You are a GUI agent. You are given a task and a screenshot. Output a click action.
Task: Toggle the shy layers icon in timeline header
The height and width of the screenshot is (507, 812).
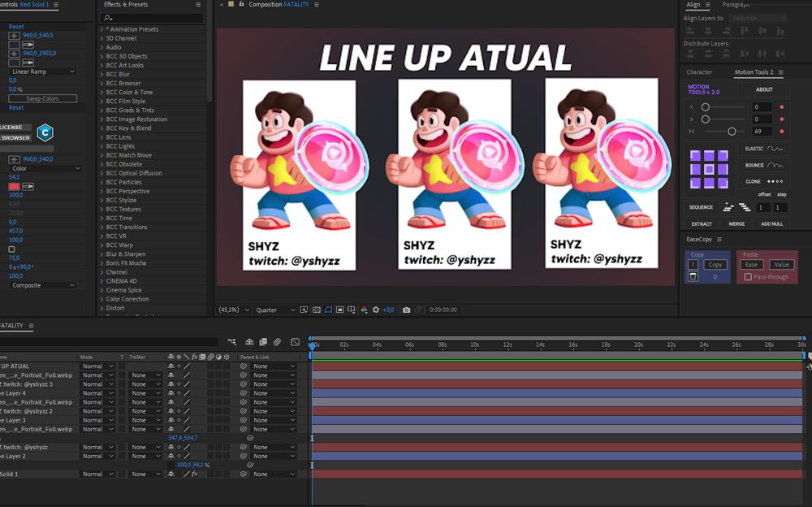point(249,342)
